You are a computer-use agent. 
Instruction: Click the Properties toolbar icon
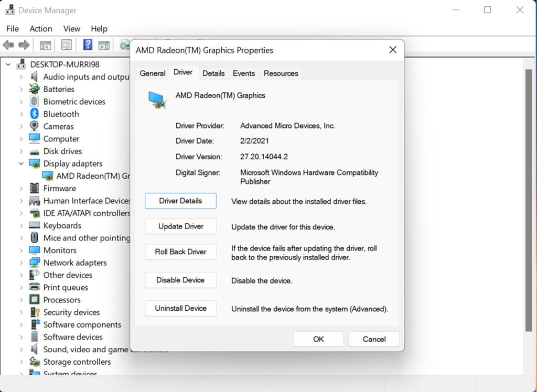(x=66, y=45)
